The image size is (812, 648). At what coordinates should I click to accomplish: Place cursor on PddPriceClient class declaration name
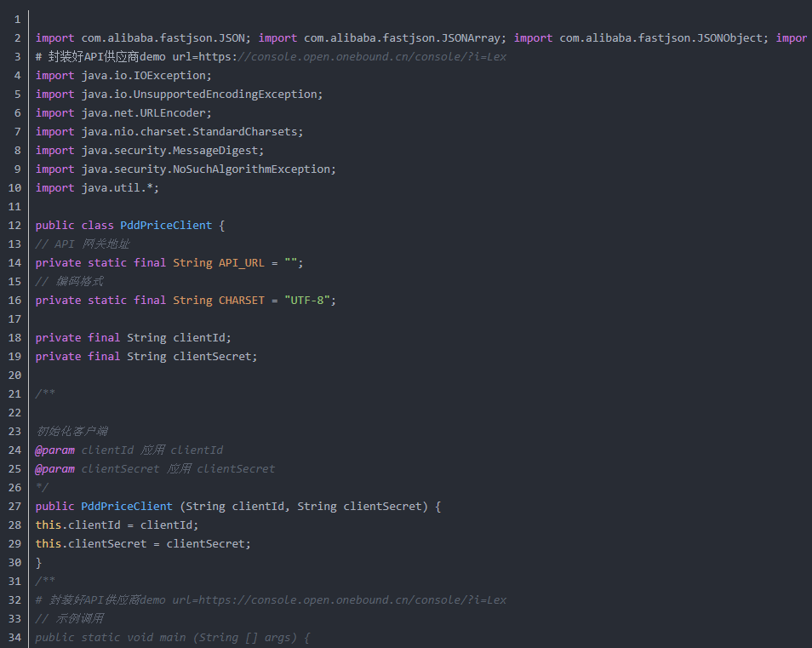tap(166, 225)
